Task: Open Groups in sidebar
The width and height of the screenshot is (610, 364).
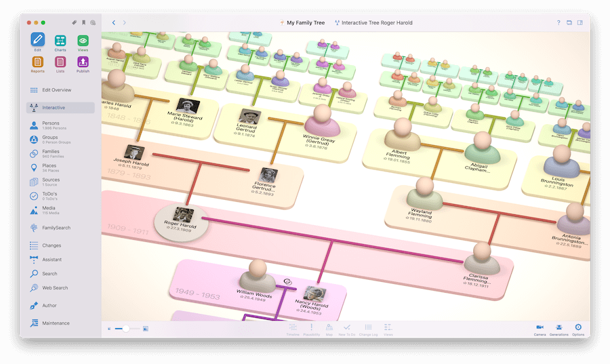Action: 61,139
